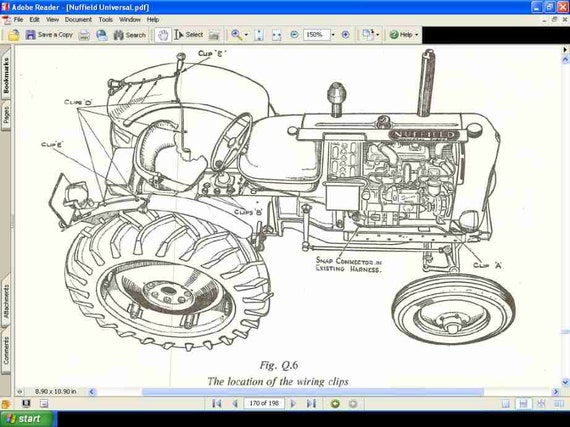Click the rotate view pages icon
This screenshot has height=427, width=570.
[368, 35]
